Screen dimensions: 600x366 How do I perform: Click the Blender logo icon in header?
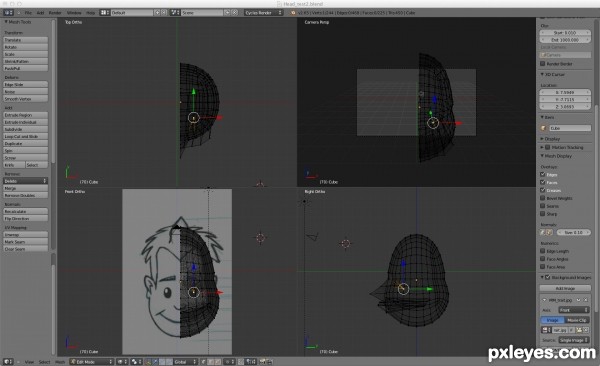[x=293, y=13]
